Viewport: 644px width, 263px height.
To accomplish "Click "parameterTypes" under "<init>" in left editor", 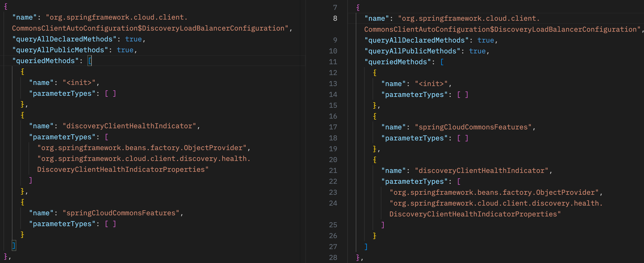I will [62, 93].
